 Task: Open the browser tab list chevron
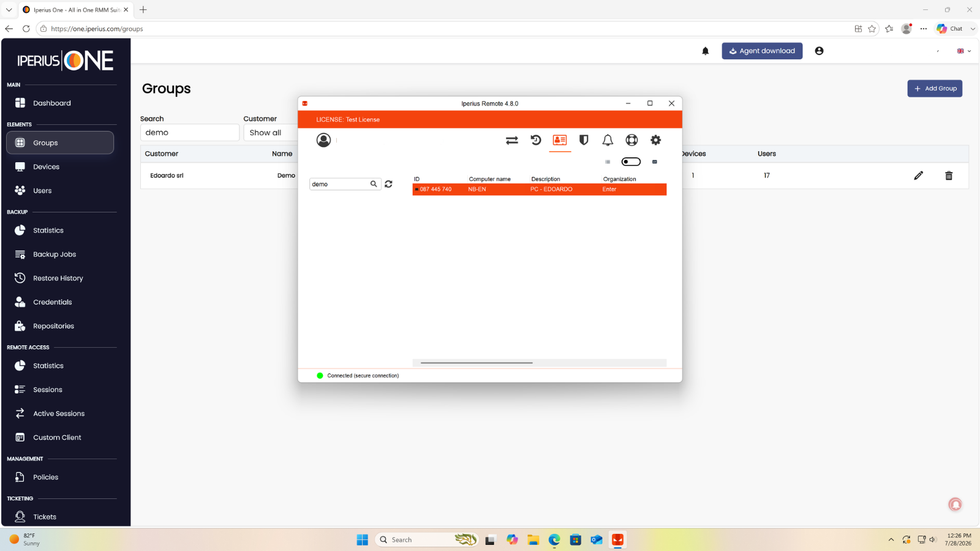coord(9,10)
